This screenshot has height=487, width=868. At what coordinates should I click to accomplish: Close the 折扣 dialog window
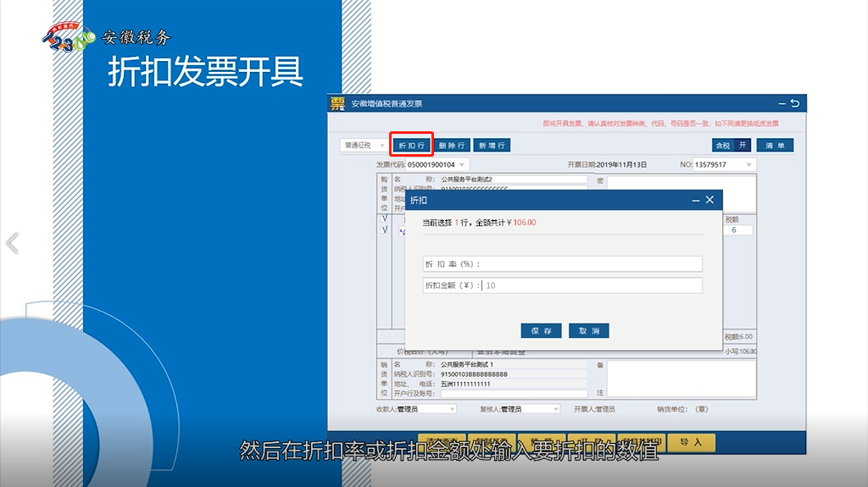pos(709,200)
